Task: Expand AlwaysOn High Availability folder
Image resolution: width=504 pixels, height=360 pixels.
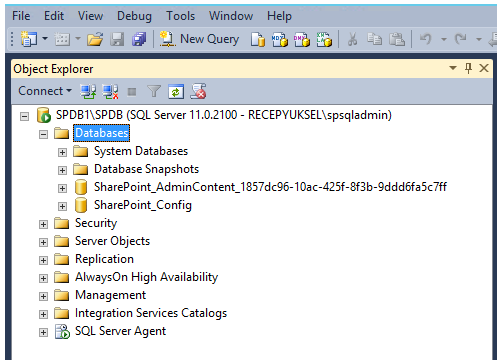Action: pos(43,279)
